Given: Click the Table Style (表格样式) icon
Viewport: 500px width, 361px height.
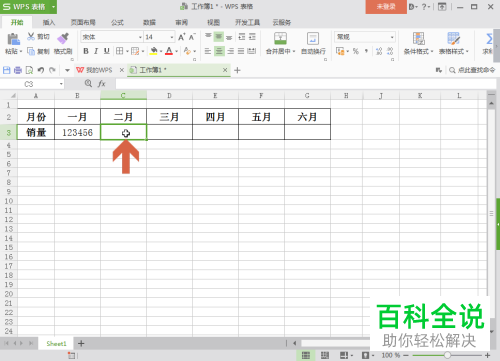Looking at the screenshot, I should pyautogui.click(x=454, y=39).
